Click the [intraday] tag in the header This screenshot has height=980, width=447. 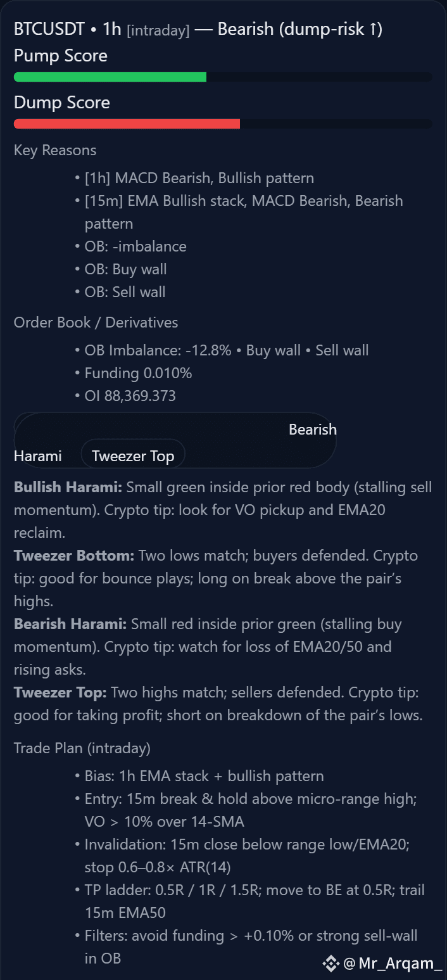pyautogui.click(x=158, y=30)
